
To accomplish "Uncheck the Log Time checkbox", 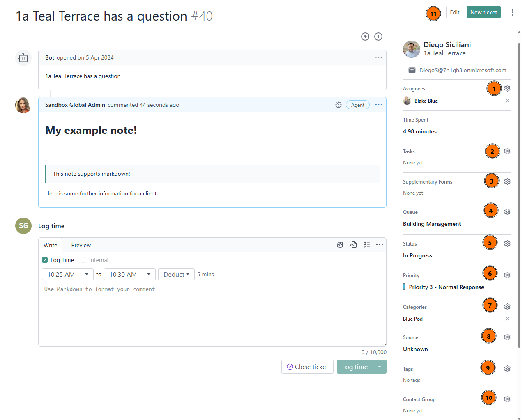I will pyautogui.click(x=45, y=260).
